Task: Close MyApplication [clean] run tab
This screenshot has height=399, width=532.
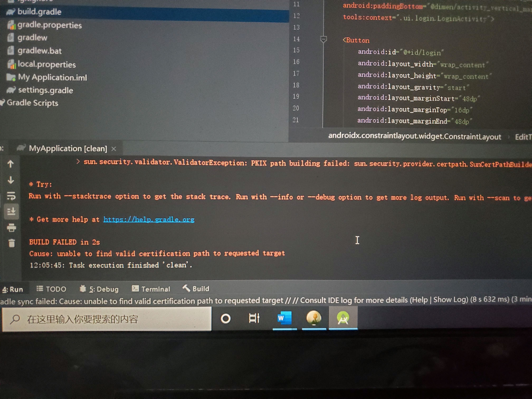Action: (x=114, y=149)
